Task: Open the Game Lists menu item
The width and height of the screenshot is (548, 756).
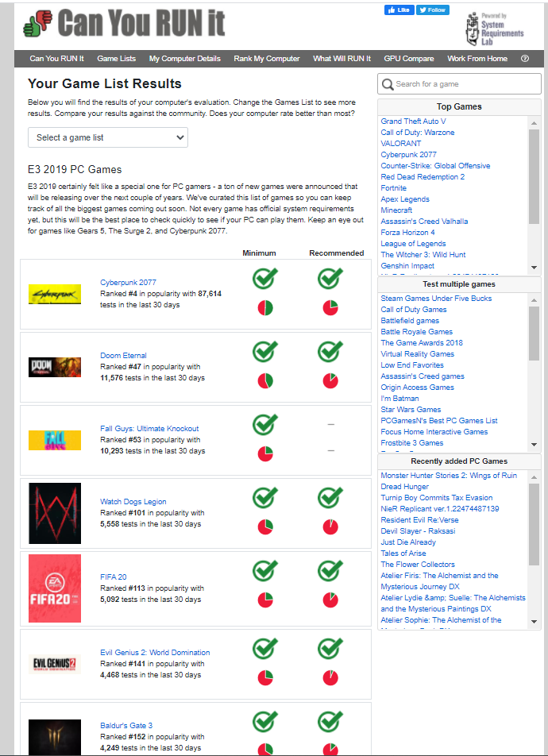Action: 116,59
